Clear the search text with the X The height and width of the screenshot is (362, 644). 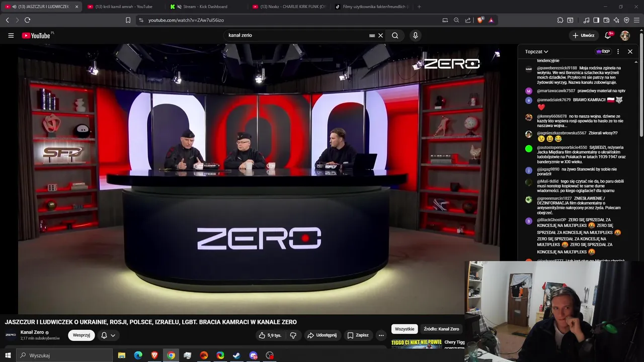tap(381, 35)
